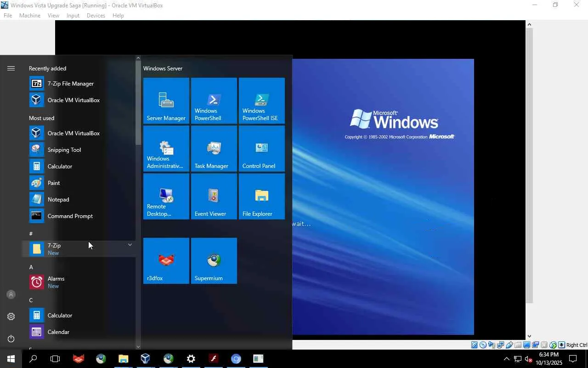
Task: Launch the r3dfox tile in Start menu
Action: 166,261
